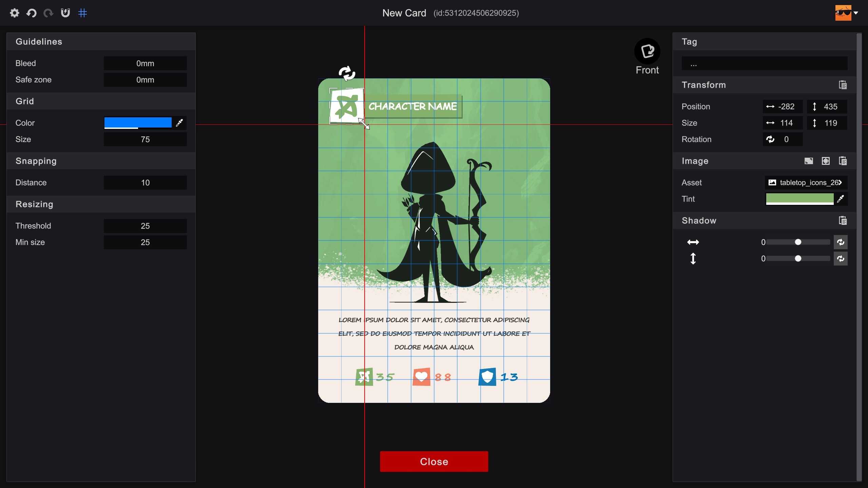868x488 pixels.
Task: Select the eyedropper next to Tint
Action: point(841,199)
